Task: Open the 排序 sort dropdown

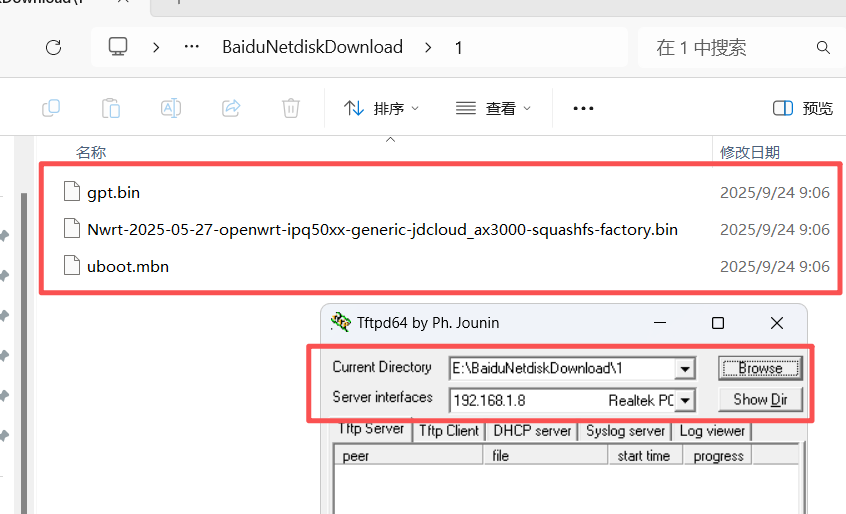Action: (381, 108)
